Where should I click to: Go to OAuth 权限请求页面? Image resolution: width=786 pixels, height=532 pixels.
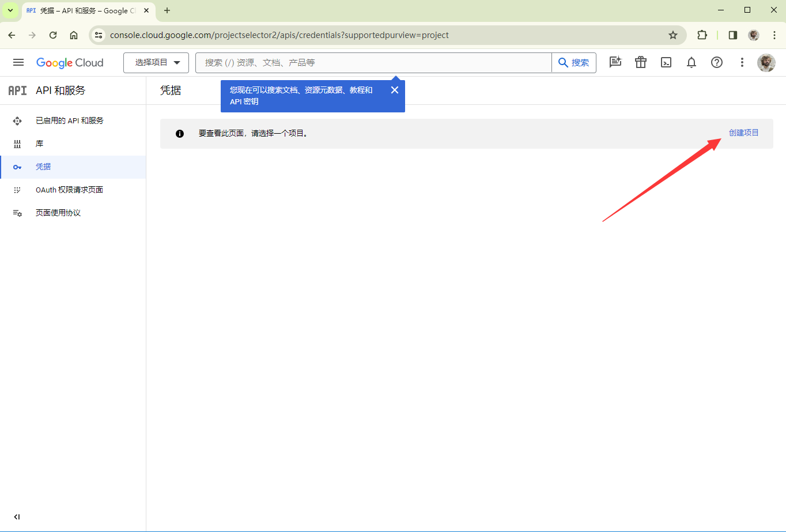(x=69, y=190)
